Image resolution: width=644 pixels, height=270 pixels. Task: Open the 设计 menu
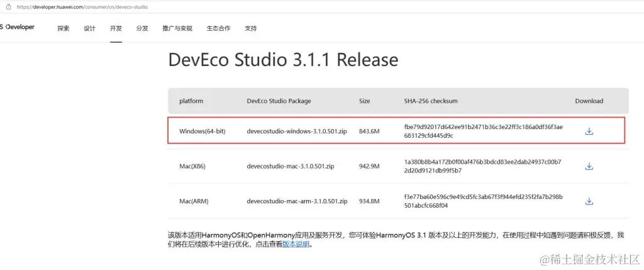click(89, 28)
